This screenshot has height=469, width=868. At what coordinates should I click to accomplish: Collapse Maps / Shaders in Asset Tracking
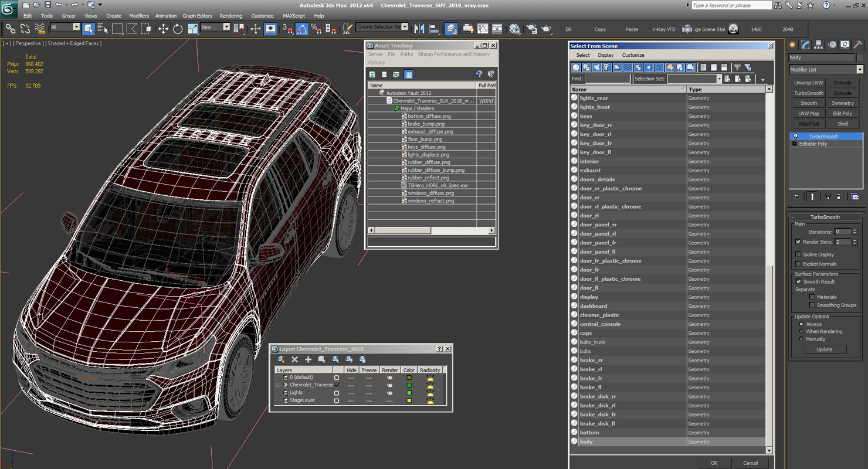(x=396, y=108)
